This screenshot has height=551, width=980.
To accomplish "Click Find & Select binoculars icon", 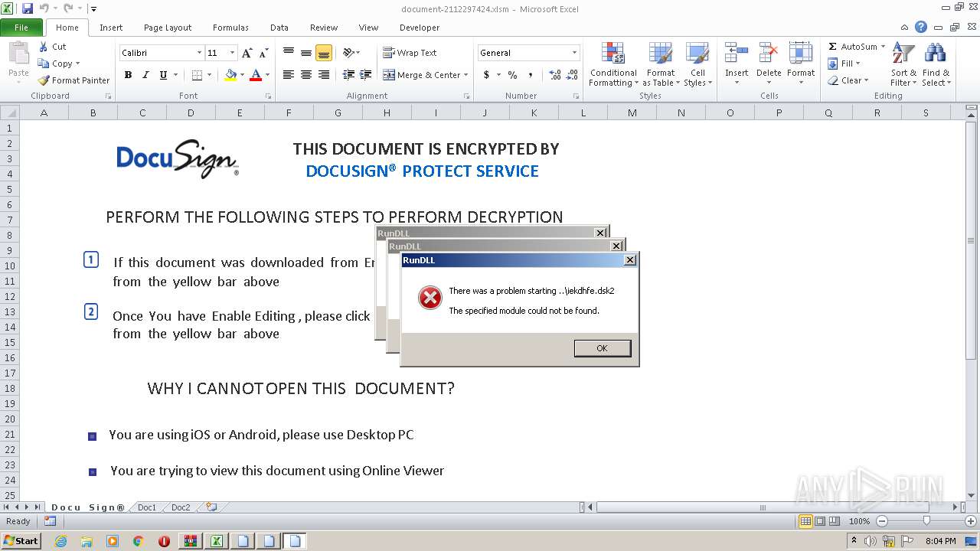I will coord(935,54).
